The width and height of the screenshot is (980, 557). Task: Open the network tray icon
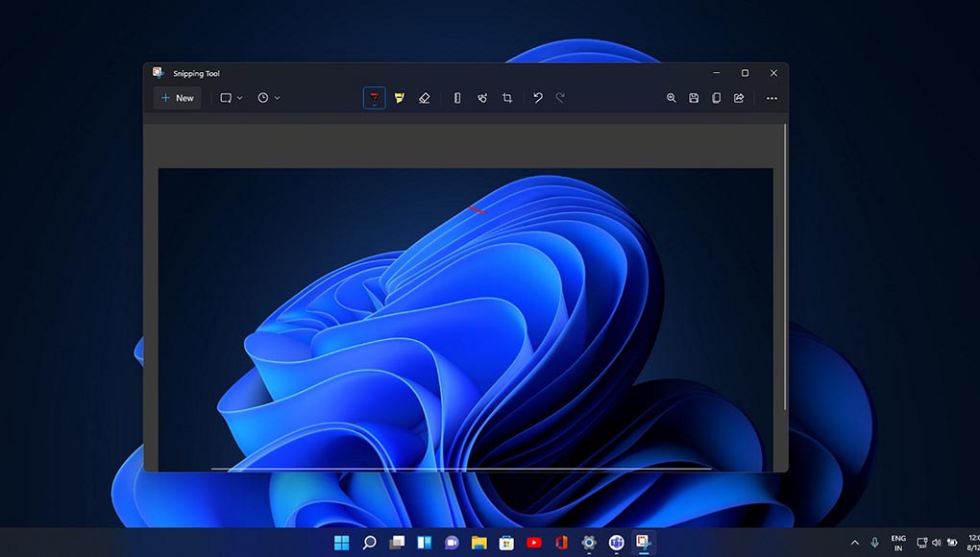pos(922,543)
